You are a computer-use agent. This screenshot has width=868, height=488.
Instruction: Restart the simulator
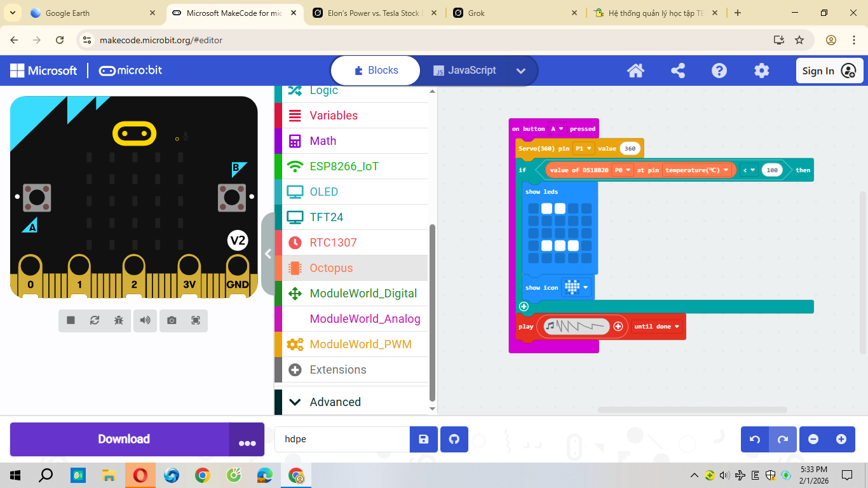pos(95,320)
